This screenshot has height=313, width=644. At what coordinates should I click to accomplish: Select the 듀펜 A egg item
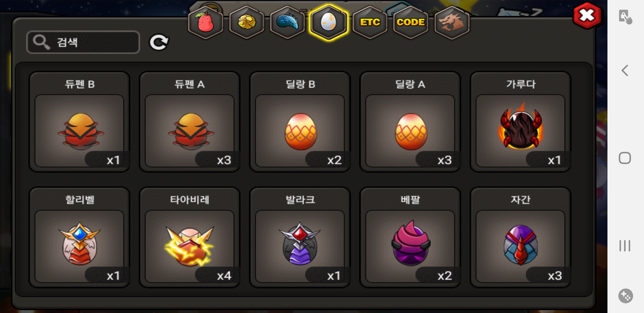[190, 122]
